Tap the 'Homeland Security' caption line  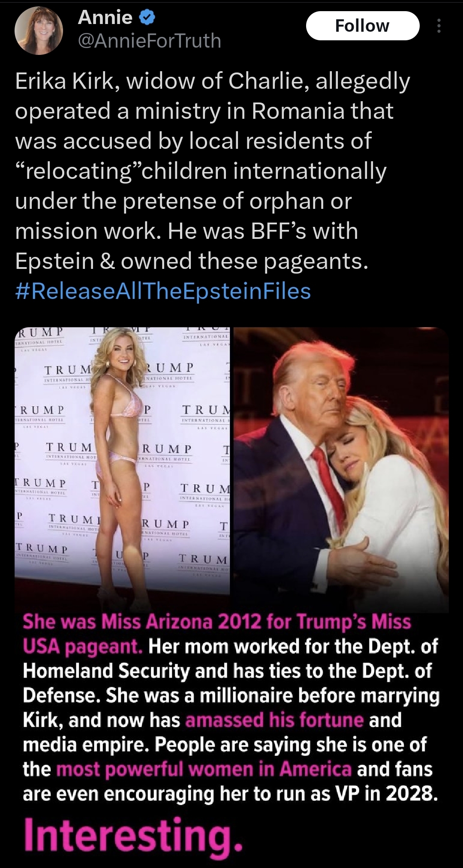pyautogui.click(x=227, y=671)
